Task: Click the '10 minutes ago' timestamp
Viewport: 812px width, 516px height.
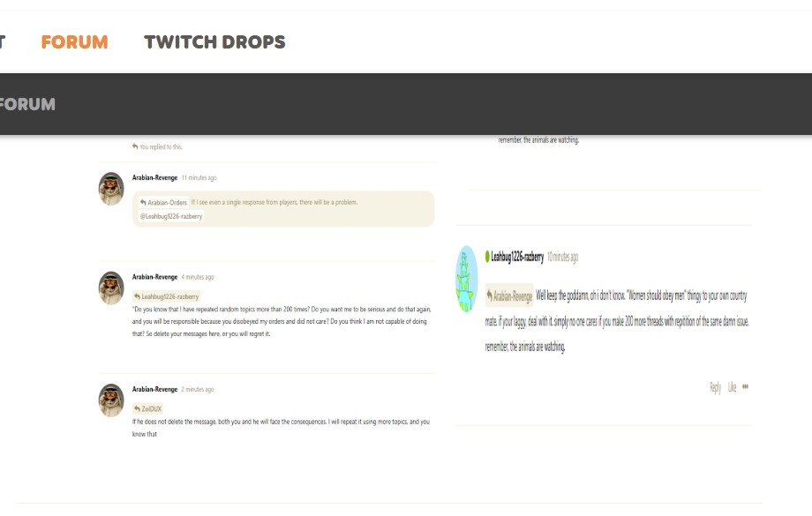Action: point(563,257)
